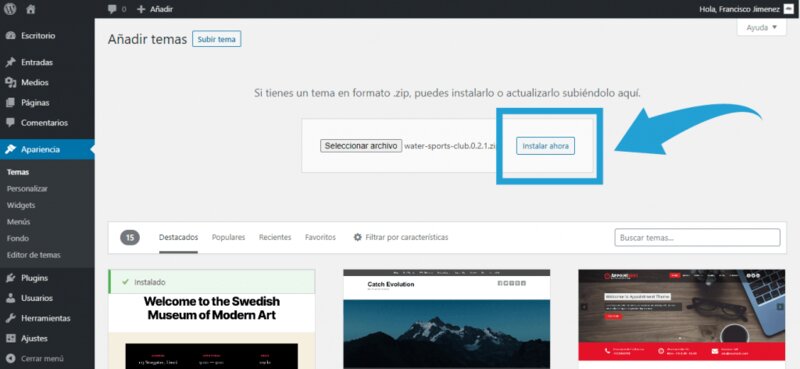Open the WordPress logo menu
The image size is (800, 369).
click(x=10, y=9)
